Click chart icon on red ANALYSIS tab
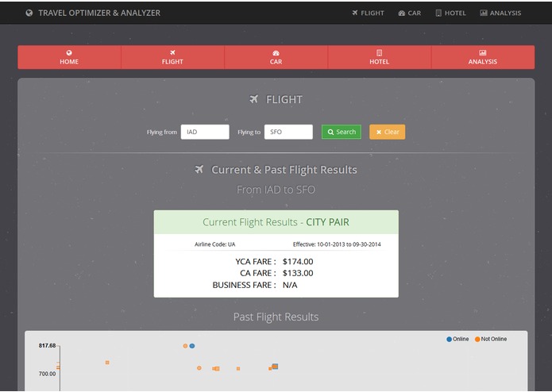552x392 pixels. click(483, 52)
